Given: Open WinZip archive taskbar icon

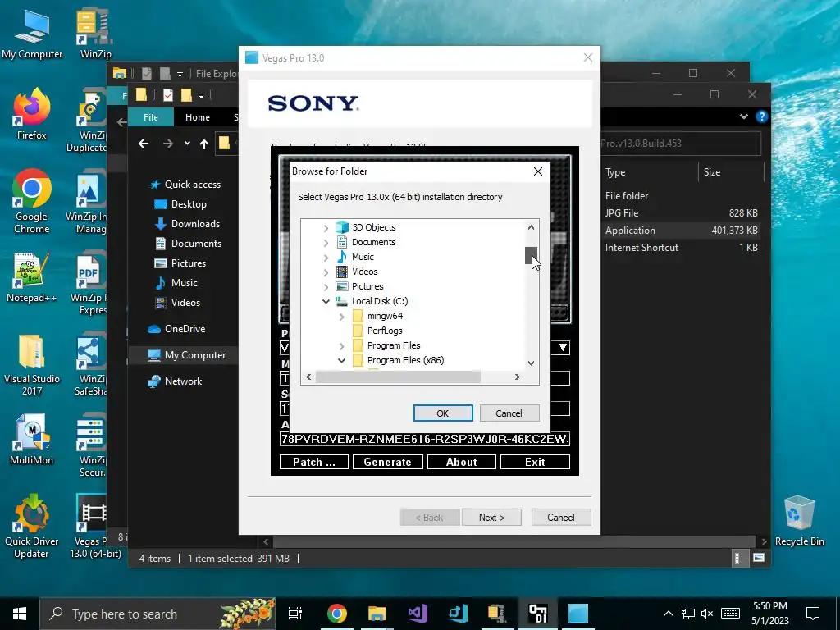Looking at the screenshot, I should [x=497, y=614].
